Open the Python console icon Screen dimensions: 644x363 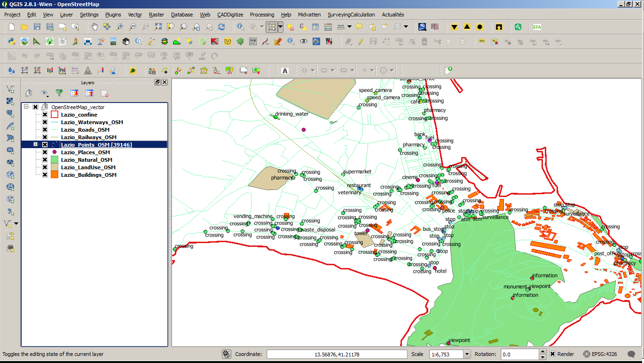click(x=11, y=41)
